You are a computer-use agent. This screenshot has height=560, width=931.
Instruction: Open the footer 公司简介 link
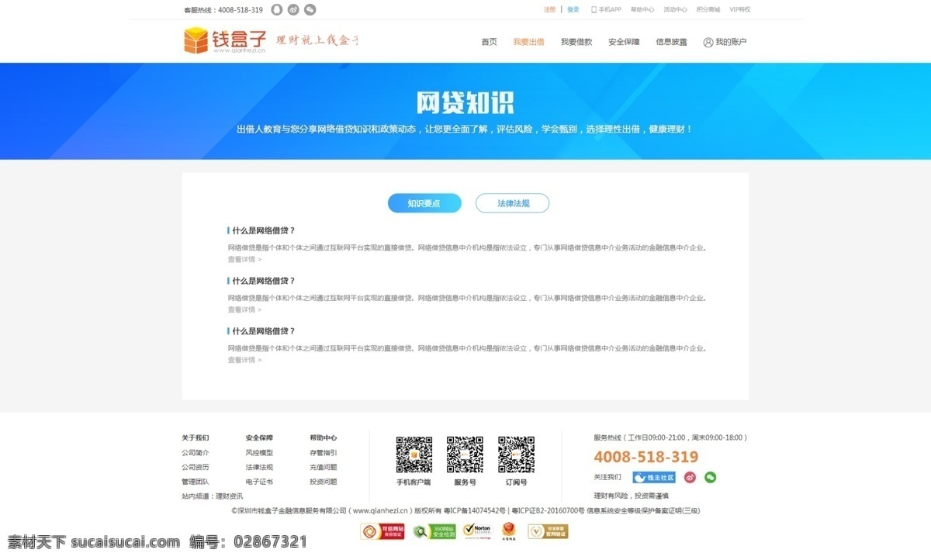196,453
